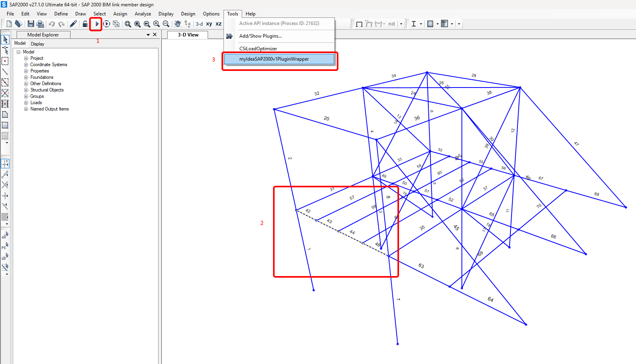Click the draw rectangular area tool
Image resolution: width=636 pixels, height=364 pixels.
tap(5, 125)
